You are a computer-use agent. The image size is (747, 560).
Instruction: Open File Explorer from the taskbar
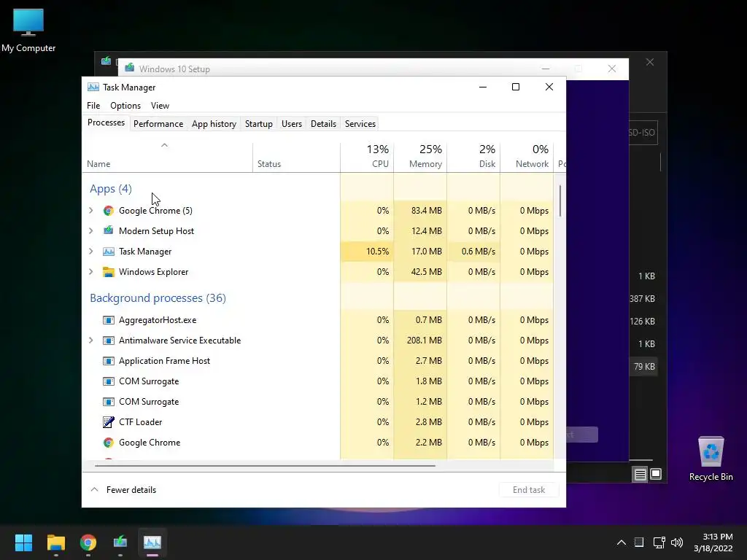55,542
